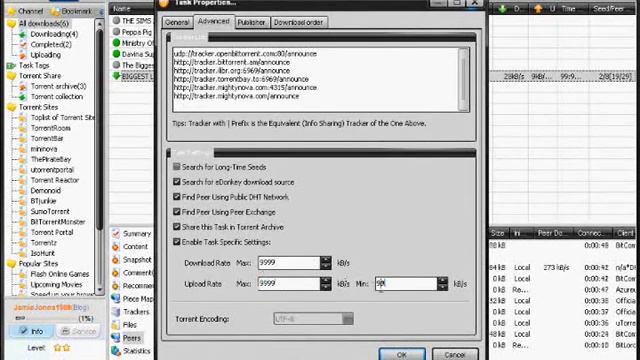The image size is (640, 360).
Task: Toggle Enable Task Specific Settings checkbox
Action: click(x=177, y=242)
